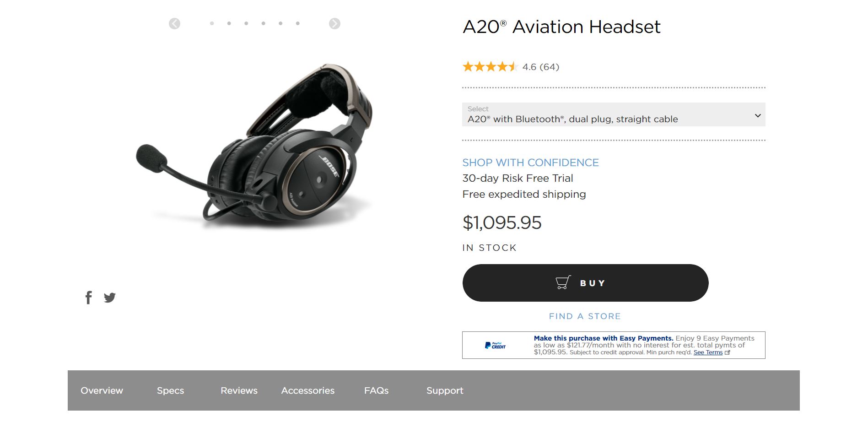The height and width of the screenshot is (428, 868).
Task: Click the Find a Store link
Action: click(x=585, y=316)
